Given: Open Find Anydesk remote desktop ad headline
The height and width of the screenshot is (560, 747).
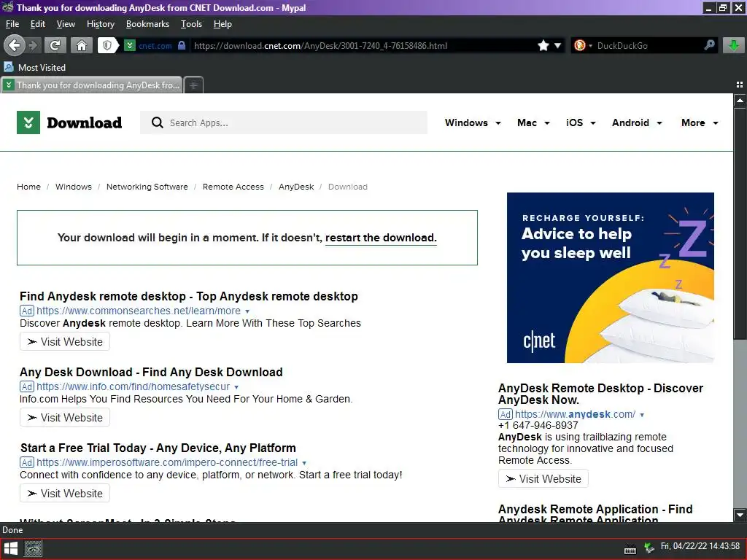Looking at the screenshot, I should point(189,296).
